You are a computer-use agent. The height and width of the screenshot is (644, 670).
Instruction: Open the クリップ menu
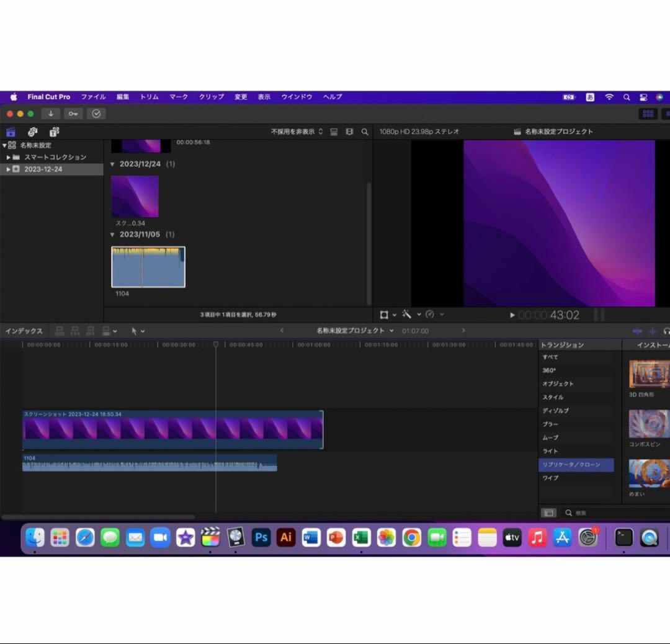coord(211,97)
